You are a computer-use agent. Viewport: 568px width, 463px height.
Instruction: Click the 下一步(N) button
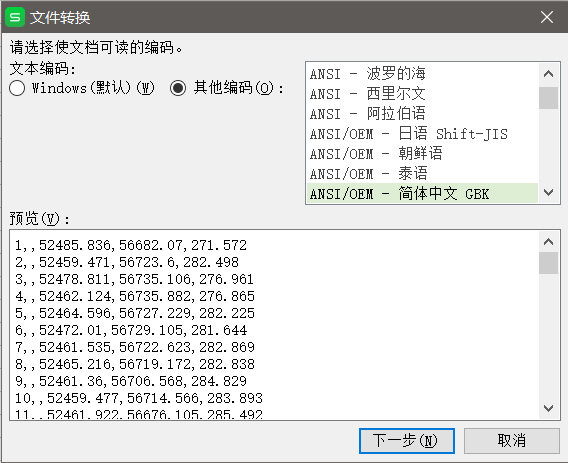pos(406,441)
